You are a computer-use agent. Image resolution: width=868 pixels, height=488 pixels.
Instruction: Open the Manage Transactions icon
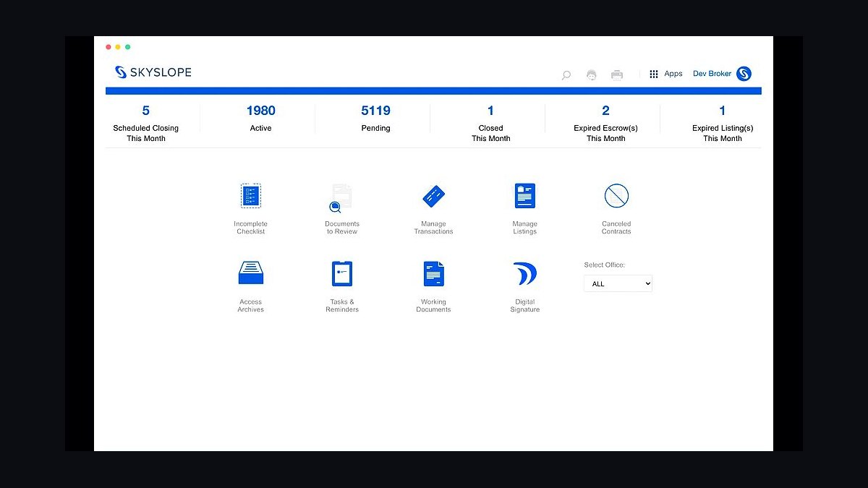433,196
